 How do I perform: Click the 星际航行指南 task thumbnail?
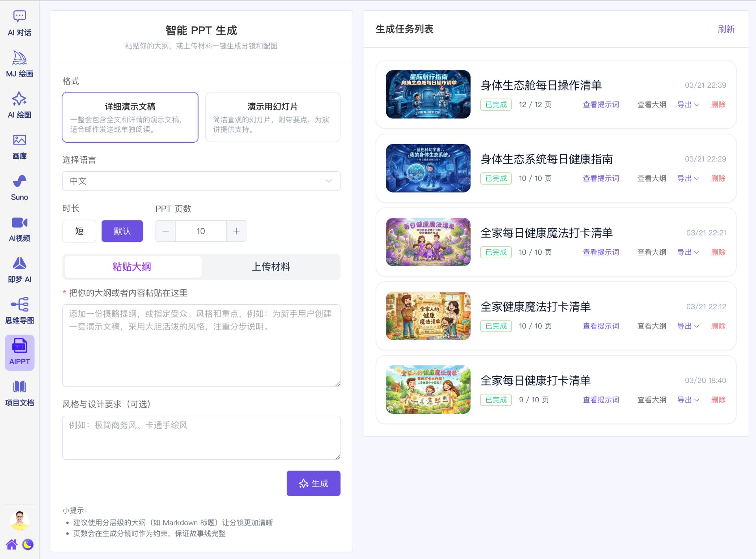click(428, 94)
